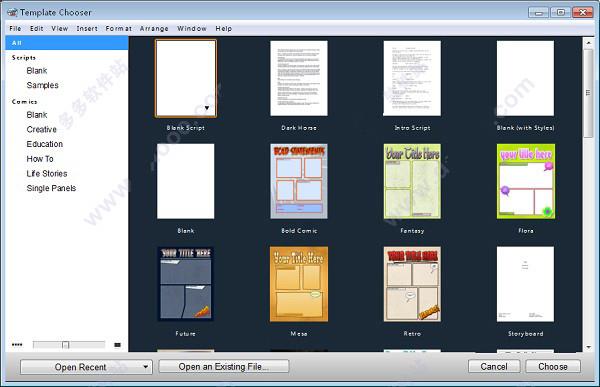Select Blank under Scripts category

coord(37,71)
